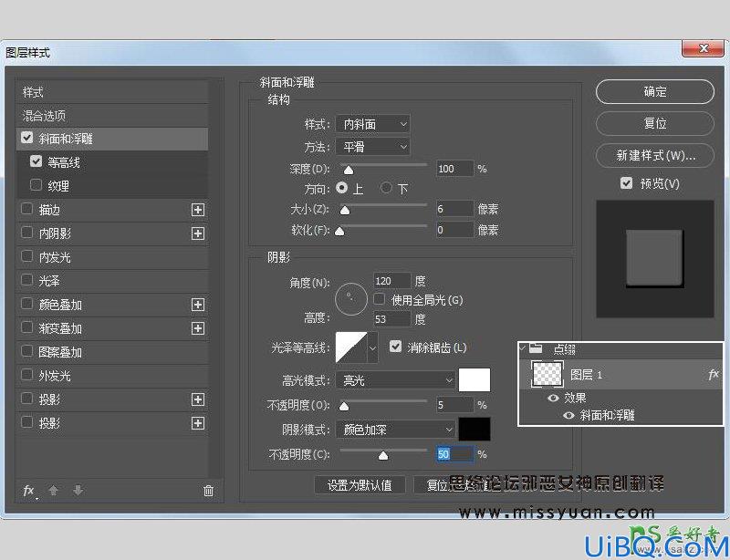Click the move effect up arrow
The image size is (730, 560).
point(54,490)
